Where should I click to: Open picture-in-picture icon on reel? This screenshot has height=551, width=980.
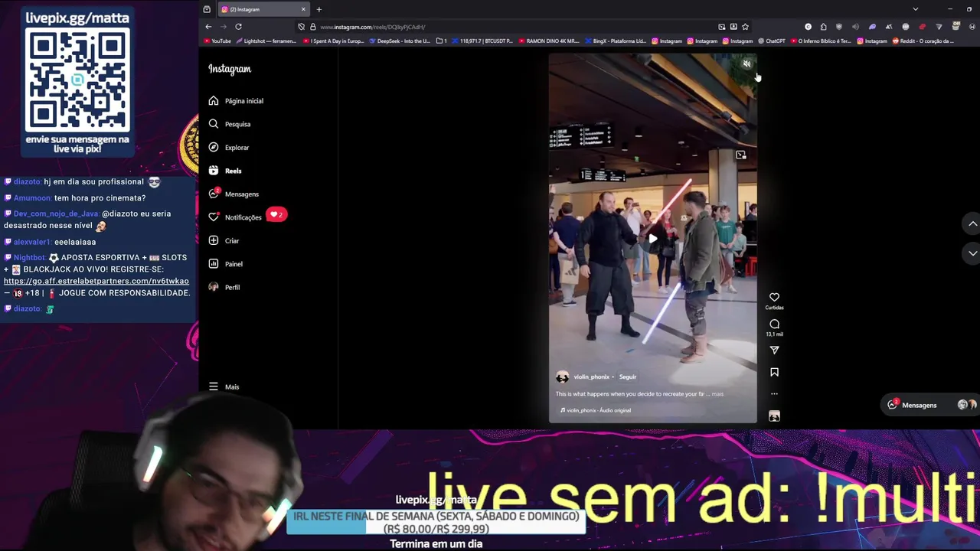[x=740, y=155]
